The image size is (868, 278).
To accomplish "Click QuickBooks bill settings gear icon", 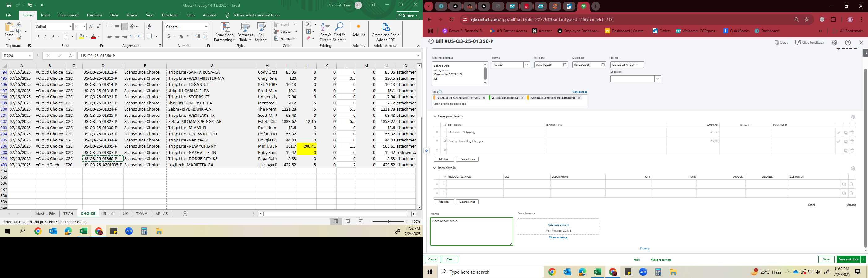I will 834,43.
